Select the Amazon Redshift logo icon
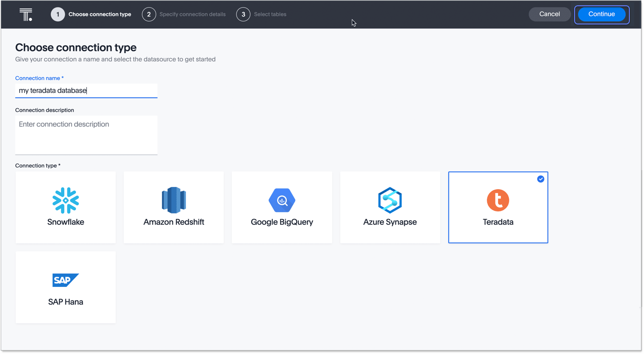The height and width of the screenshot is (354, 644). coord(174,200)
